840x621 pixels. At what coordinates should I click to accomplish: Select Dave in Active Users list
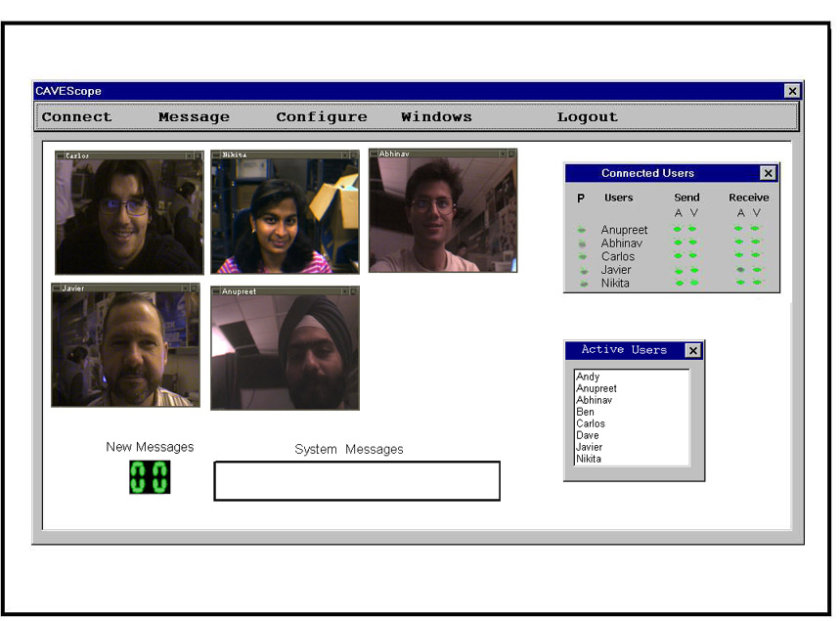click(x=588, y=435)
